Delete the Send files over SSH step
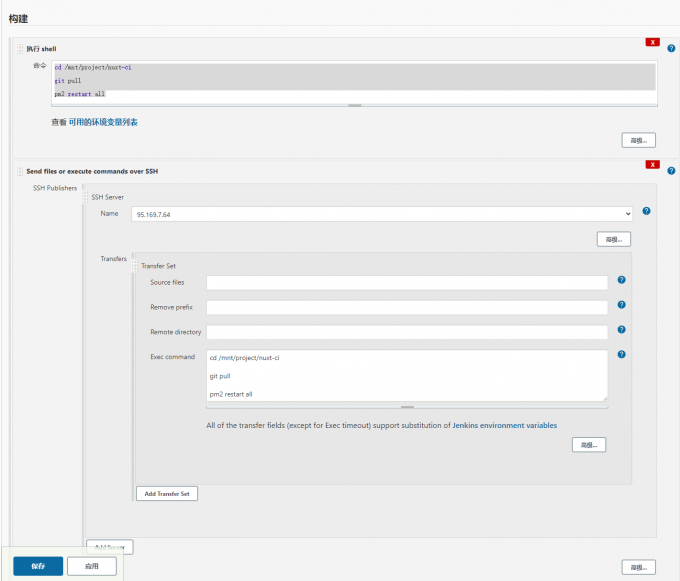The image size is (680, 581). [x=652, y=164]
